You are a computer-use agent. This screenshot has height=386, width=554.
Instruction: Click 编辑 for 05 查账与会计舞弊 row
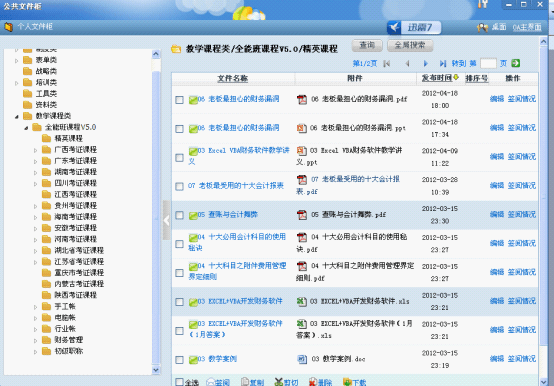click(x=497, y=214)
